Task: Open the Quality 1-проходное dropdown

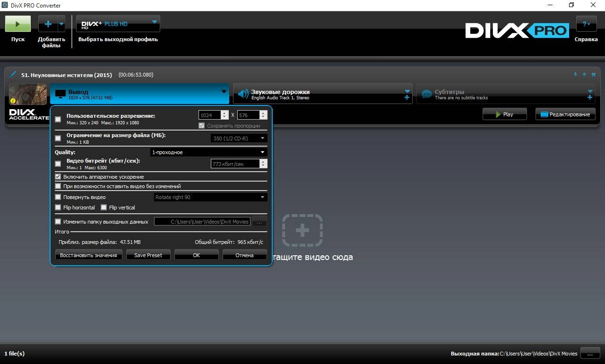Action: (208, 152)
